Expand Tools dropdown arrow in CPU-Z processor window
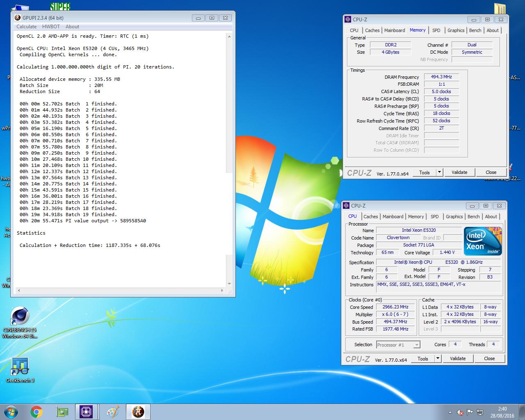The image size is (525, 420). click(x=438, y=358)
